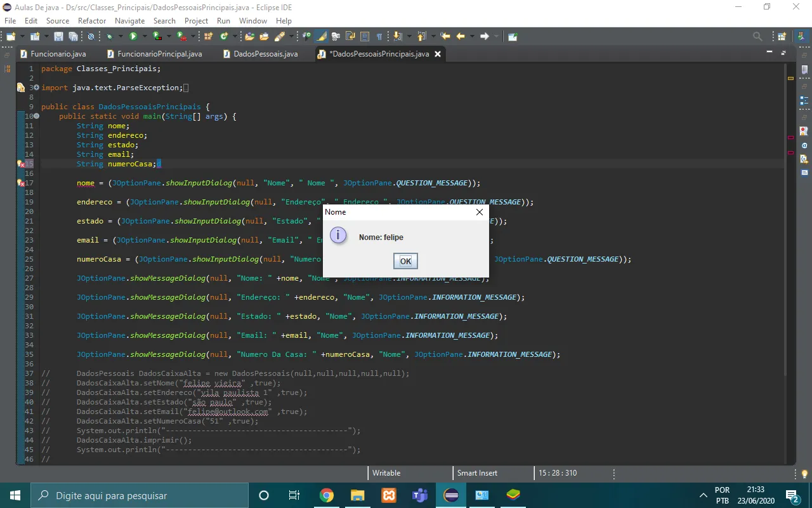Image resolution: width=812 pixels, height=508 pixels.
Task: Click the Back navigation arrow in the toolbar
Action: click(x=461, y=37)
